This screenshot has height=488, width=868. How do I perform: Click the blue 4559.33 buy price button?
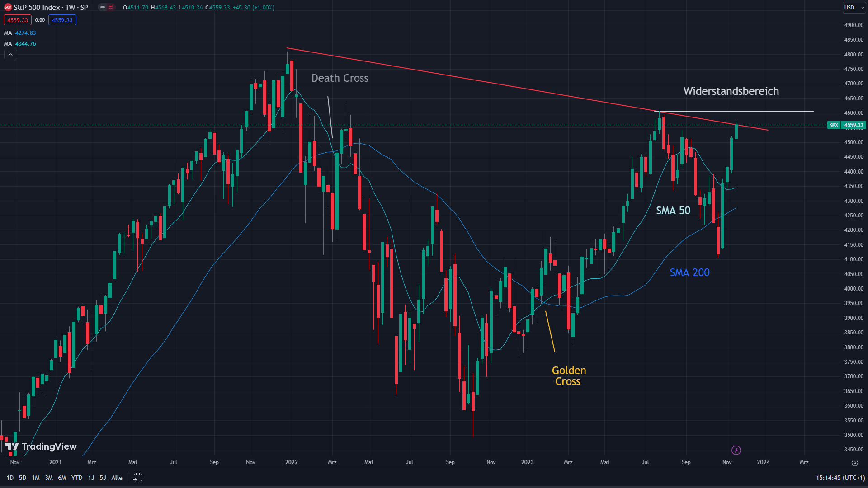pyautogui.click(x=62, y=20)
